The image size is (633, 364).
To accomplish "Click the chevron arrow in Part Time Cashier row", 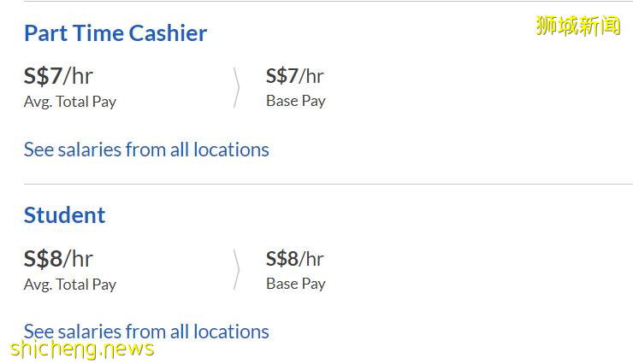I will click(x=236, y=88).
